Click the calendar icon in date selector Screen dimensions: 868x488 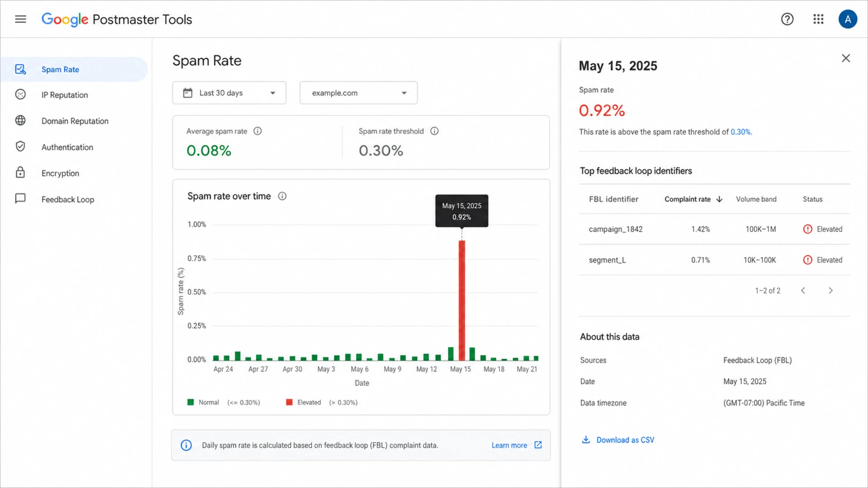tap(188, 93)
